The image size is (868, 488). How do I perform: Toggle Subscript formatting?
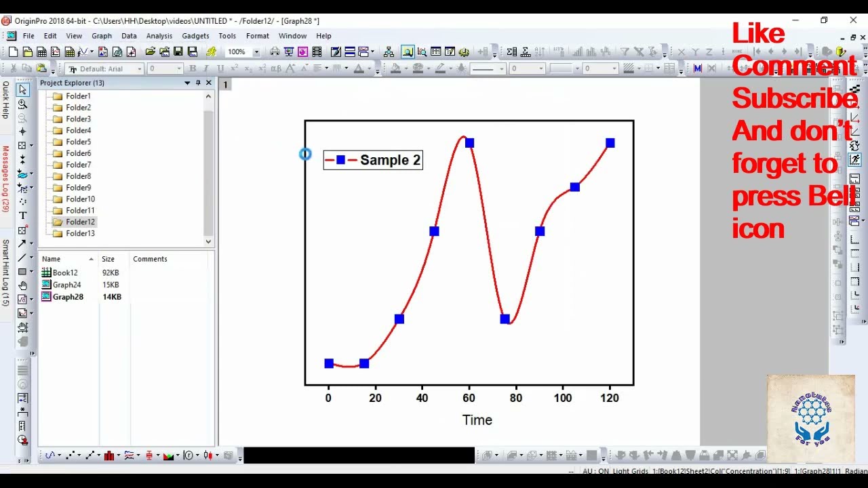tap(248, 68)
